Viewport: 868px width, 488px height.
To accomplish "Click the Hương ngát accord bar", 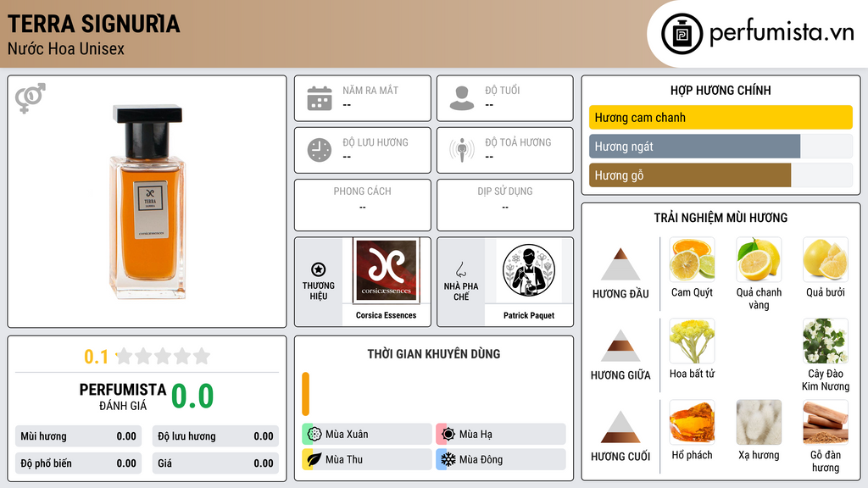I will click(x=695, y=146).
